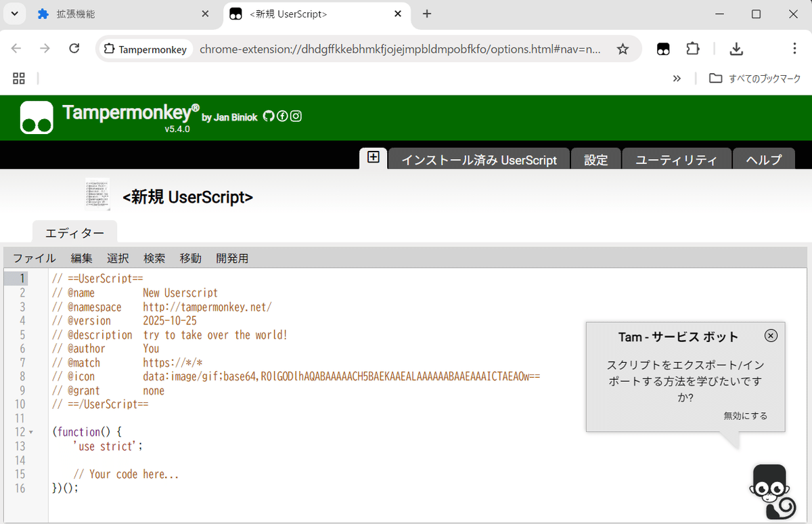The height and width of the screenshot is (524, 812).
Task: Bookmark this page with the star icon
Action: pyautogui.click(x=622, y=49)
